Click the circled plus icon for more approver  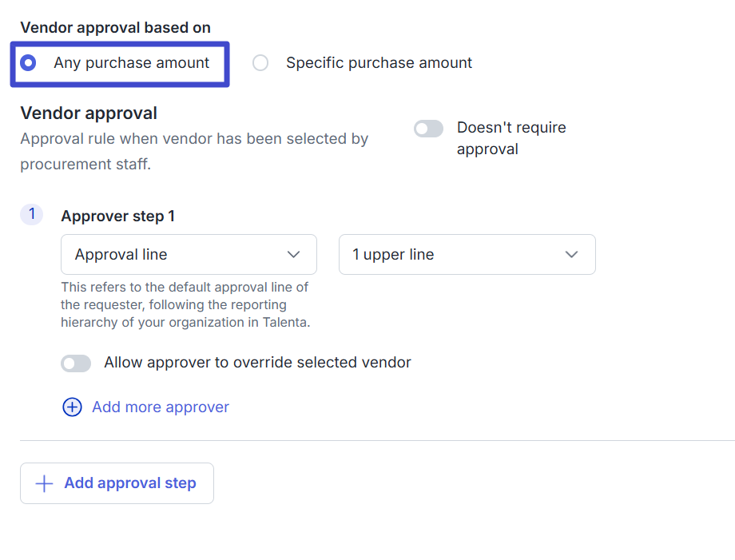click(x=72, y=407)
